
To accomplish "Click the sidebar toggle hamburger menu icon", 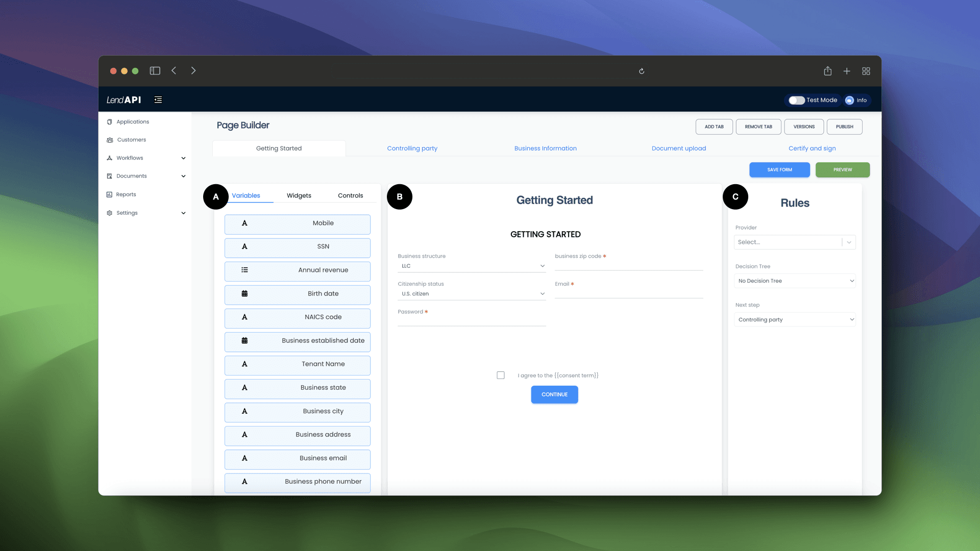I will point(158,99).
